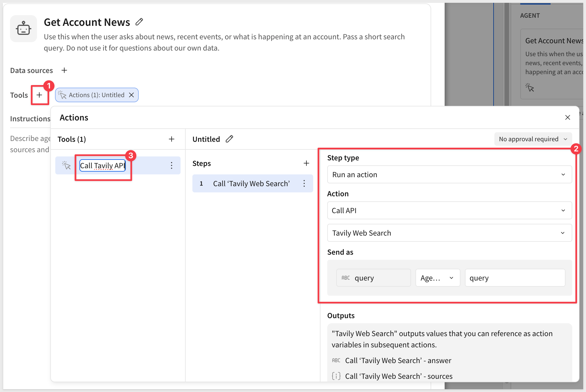
Task: Open the tool's three-dot menu
Action: point(172,165)
